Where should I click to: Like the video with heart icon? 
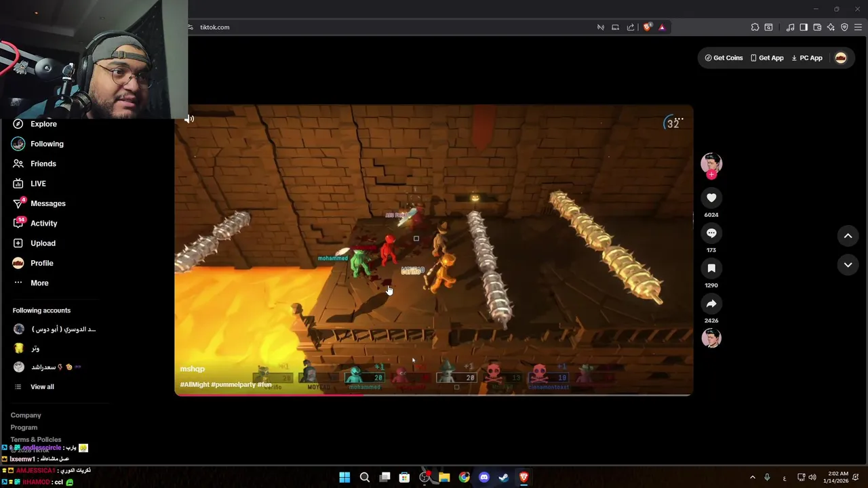pyautogui.click(x=711, y=198)
